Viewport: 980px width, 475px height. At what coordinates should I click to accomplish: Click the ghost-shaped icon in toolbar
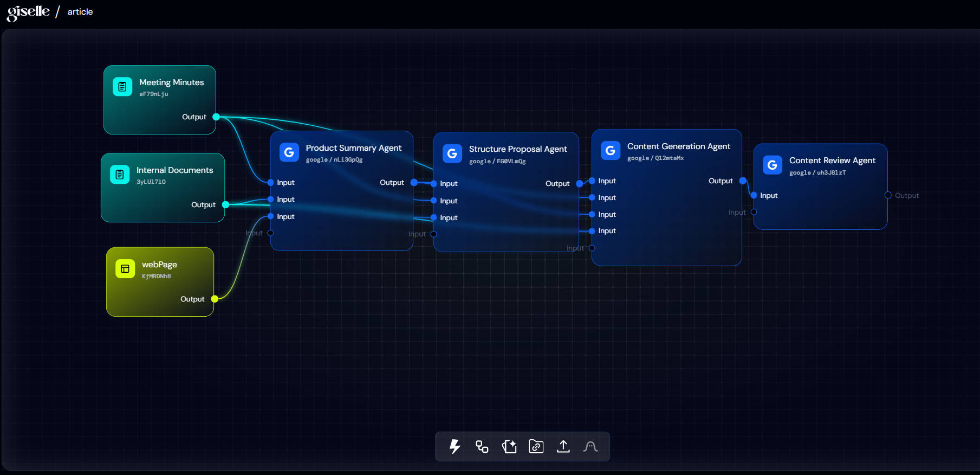coord(590,446)
